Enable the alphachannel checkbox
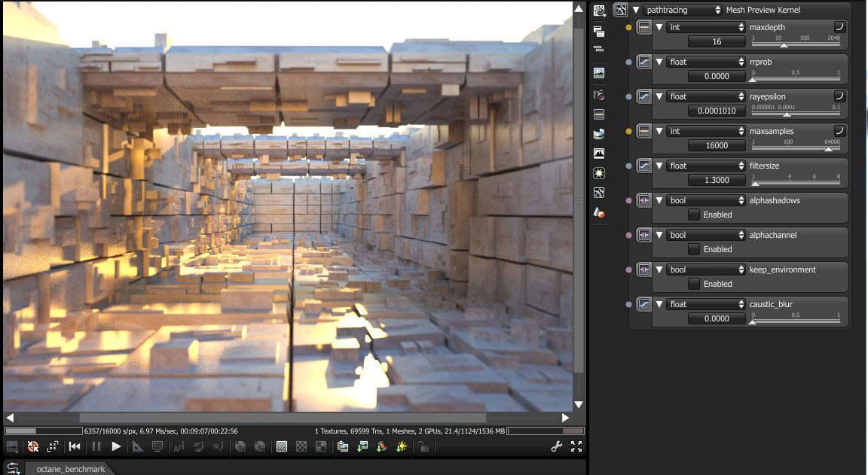The width and height of the screenshot is (868, 475). tap(694, 249)
